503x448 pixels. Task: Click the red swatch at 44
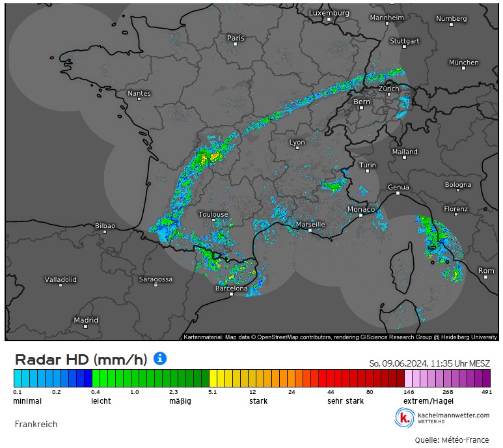[331, 378]
